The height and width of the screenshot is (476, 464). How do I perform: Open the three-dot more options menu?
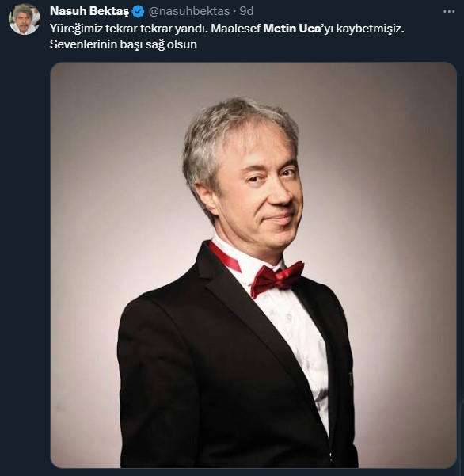tap(449, 12)
